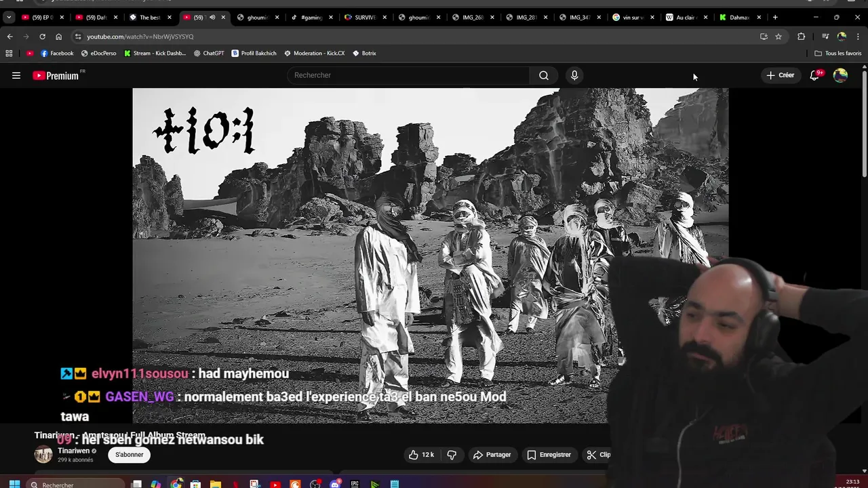The image size is (868, 488).
Task: Open Windows Start menu
Action: click(14, 484)
